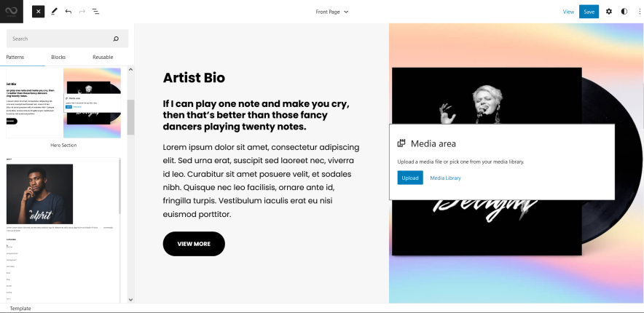Select the Patterns tab
The height and width of the screenshot is (313, 644).
15,57
